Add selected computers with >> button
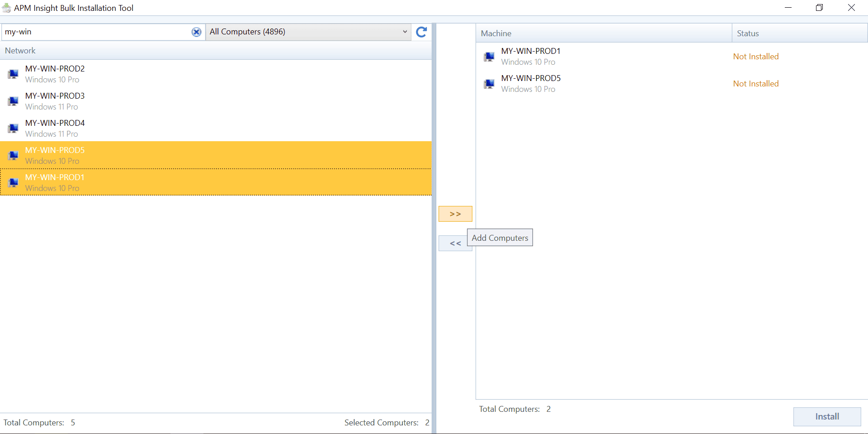Screen dimensions: 868x434 [455, 214]
